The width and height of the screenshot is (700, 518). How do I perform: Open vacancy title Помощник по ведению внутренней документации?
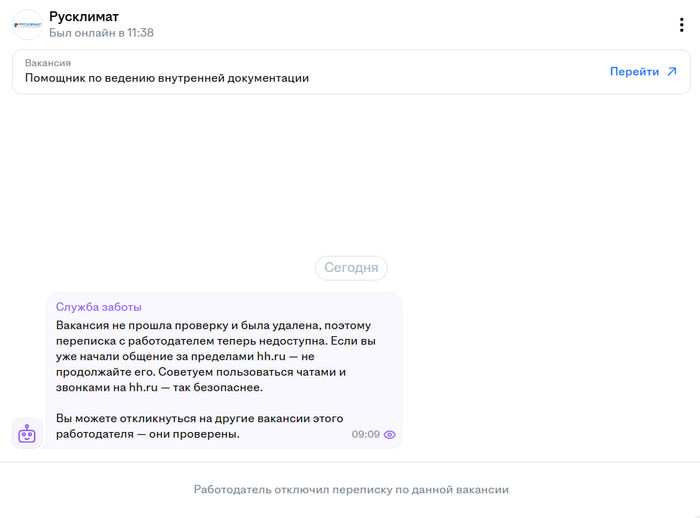tap(167, 78)
